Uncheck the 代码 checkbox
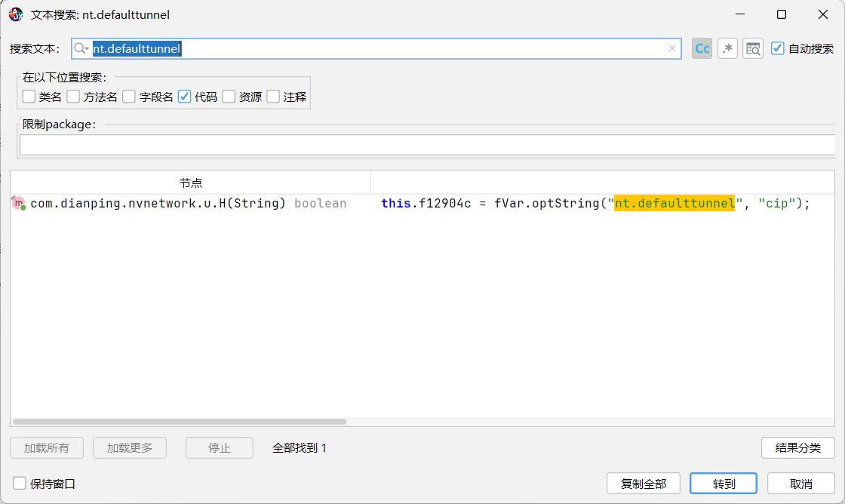845x504 pixels. point(184,97)
